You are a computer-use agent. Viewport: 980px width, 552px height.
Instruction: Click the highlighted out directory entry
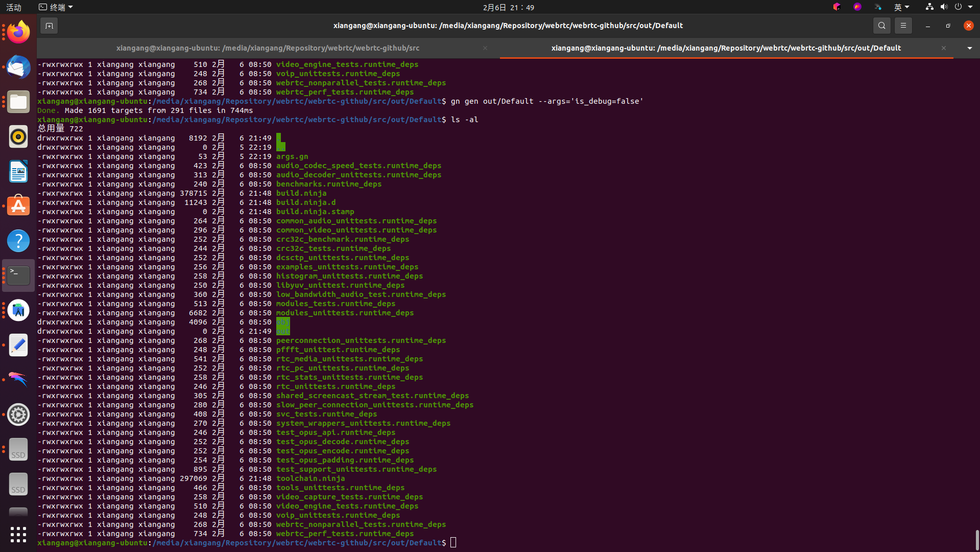tap(283, 331)
